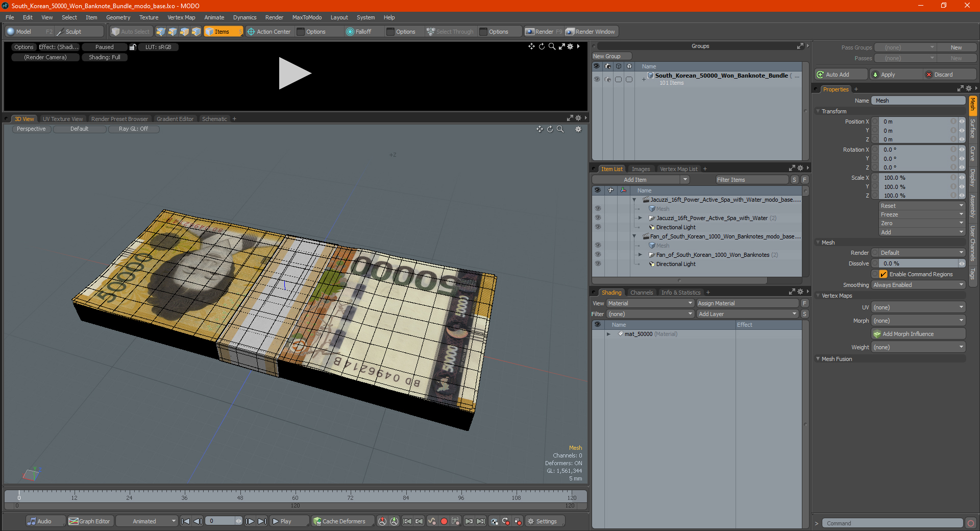Go to last frame button

click(262, 521)
